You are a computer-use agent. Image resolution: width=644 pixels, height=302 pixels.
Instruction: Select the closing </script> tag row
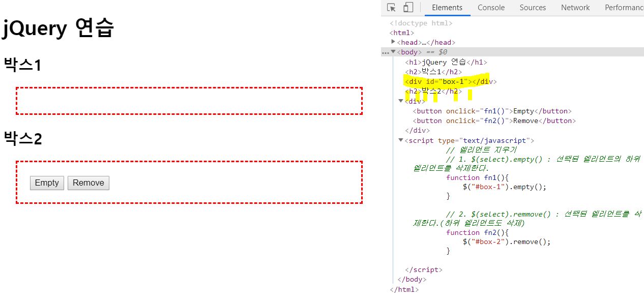[424, 270]
